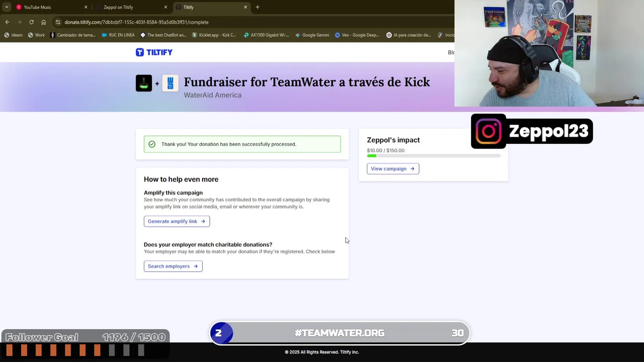644x362 pixels.
Task: View site information icon in address bar
Action: (x=58, y=22)
